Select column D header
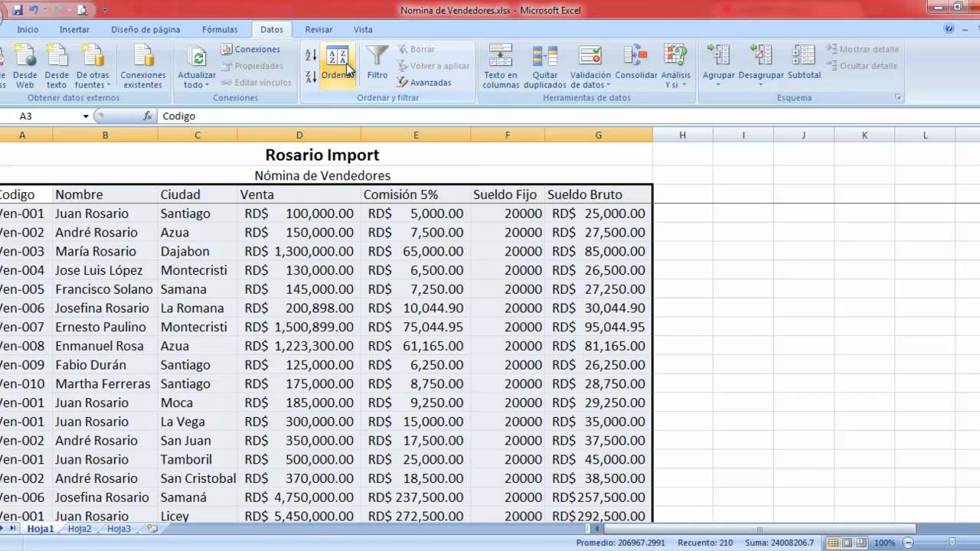980x551 pixels. coord(299,135)
